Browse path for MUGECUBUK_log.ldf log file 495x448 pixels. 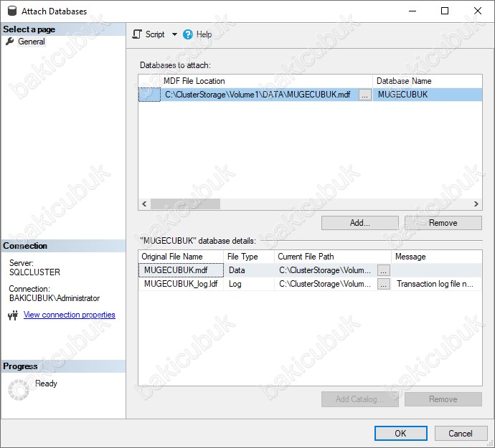click(384, 284)
